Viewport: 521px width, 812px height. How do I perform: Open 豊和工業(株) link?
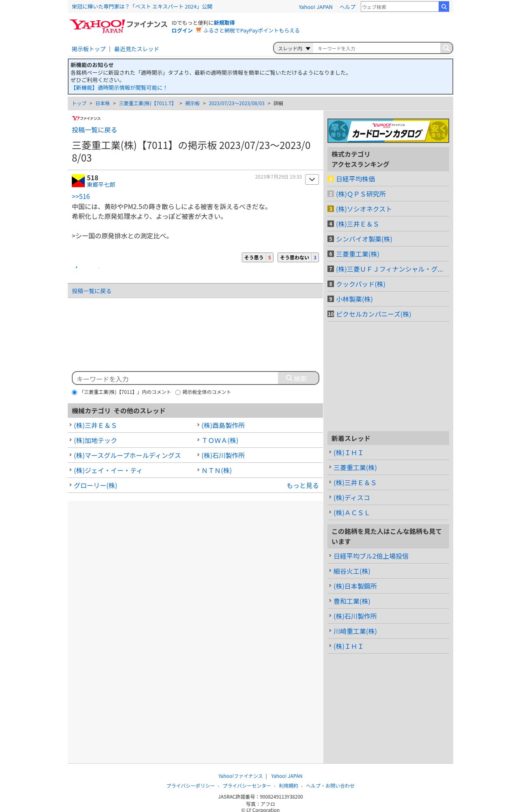pos(352,601)
